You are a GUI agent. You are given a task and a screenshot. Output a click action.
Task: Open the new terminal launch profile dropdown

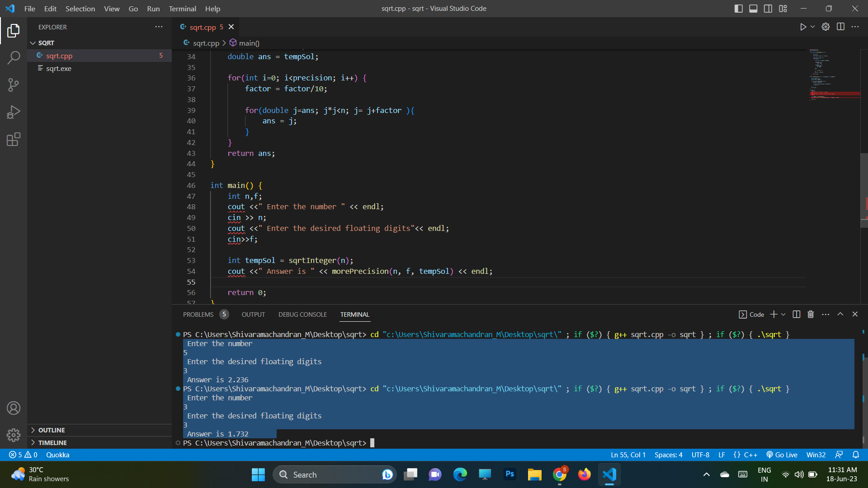coord(783,314)
